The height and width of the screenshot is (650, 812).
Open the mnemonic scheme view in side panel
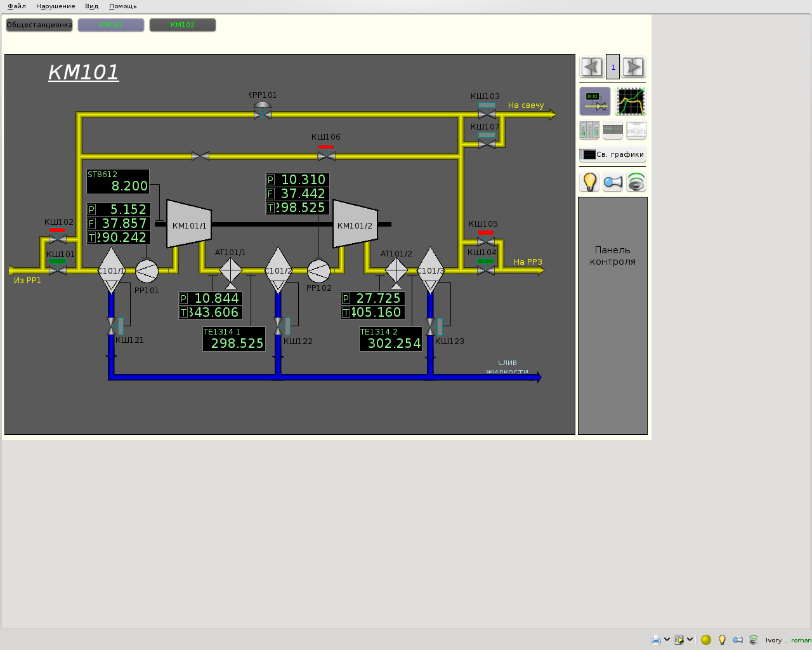pyautogui.click(x=594, y=102)
